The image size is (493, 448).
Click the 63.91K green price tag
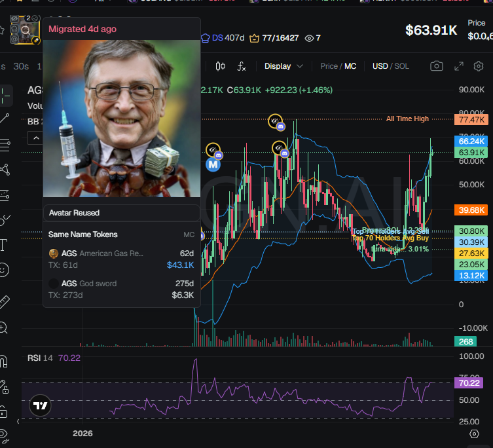[471, 152]
